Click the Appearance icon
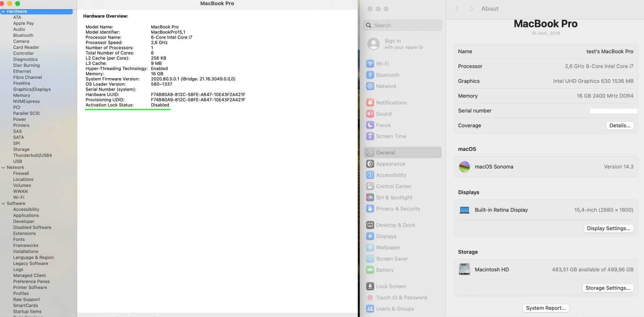The height and width of the screenshot is (317, 644). [x=370, y=164]
